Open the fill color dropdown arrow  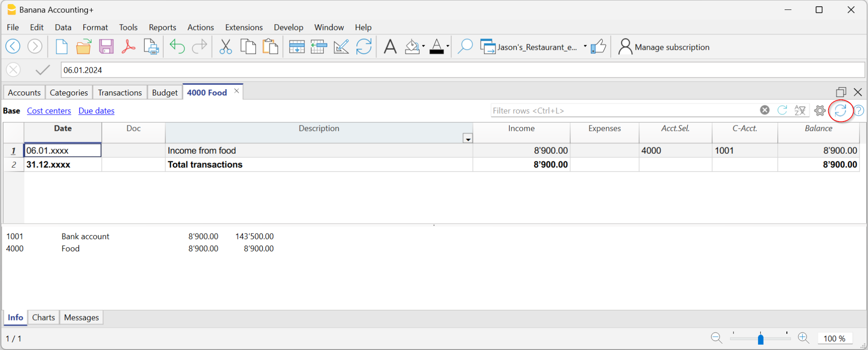pyautogui.click(x=424, y=47)
